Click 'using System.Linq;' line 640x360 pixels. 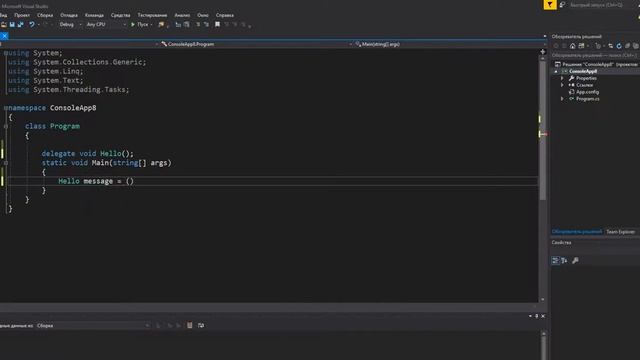click(x=45, y=71)
